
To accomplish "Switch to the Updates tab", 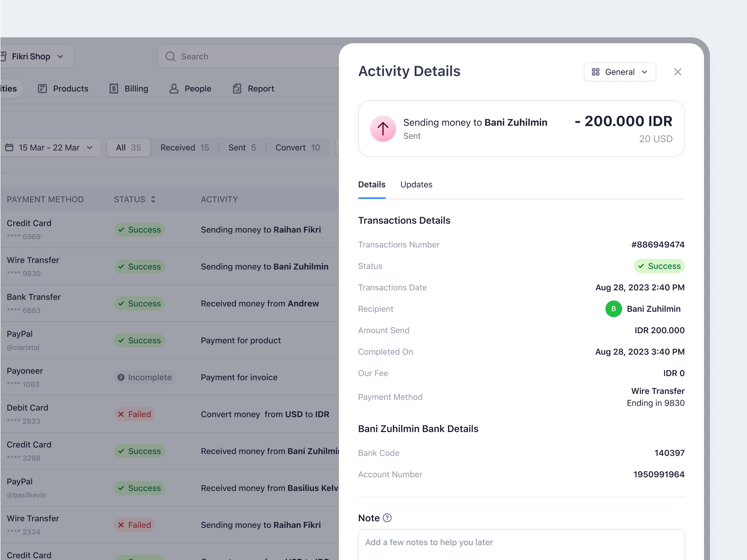I will coord(416,184).
